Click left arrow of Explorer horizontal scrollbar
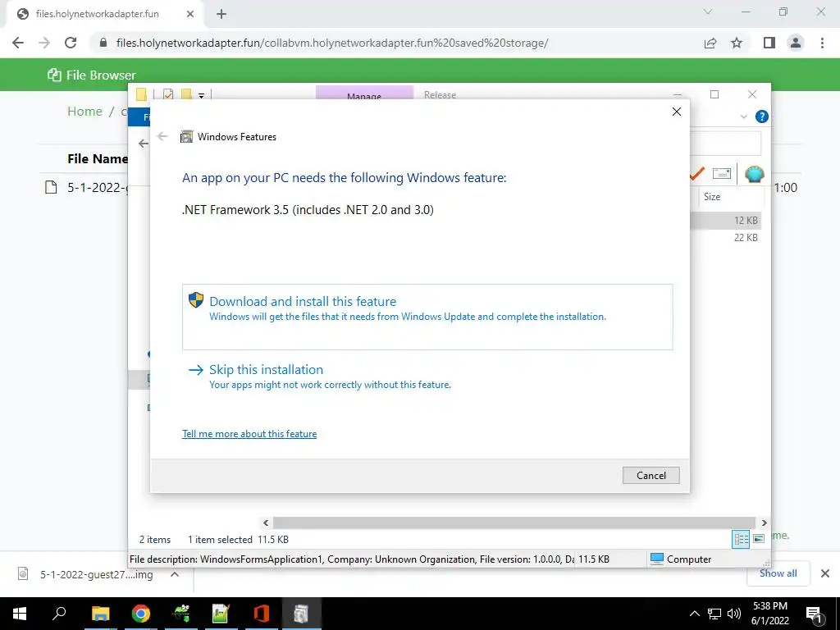The image size is (840, 630). tap(267, 523)
